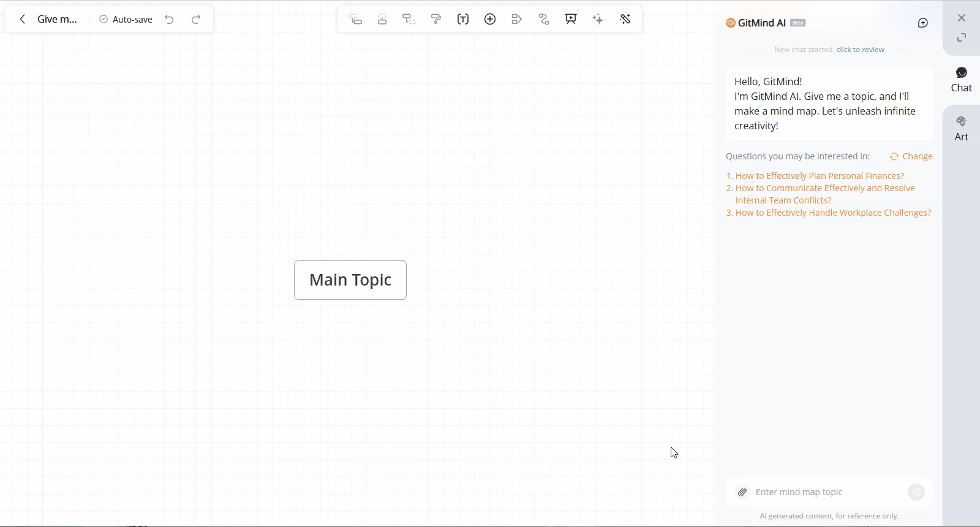980x527 pixels.
Task: Attach a file with the paperclip icon
Action: pyautogui.click(x=742, y=492)
